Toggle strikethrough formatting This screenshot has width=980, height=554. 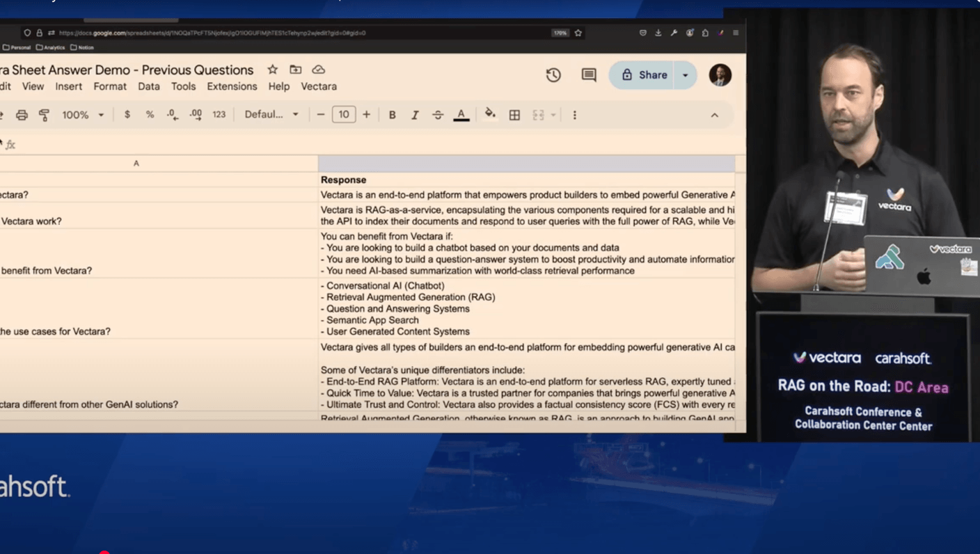coord(438,115)
